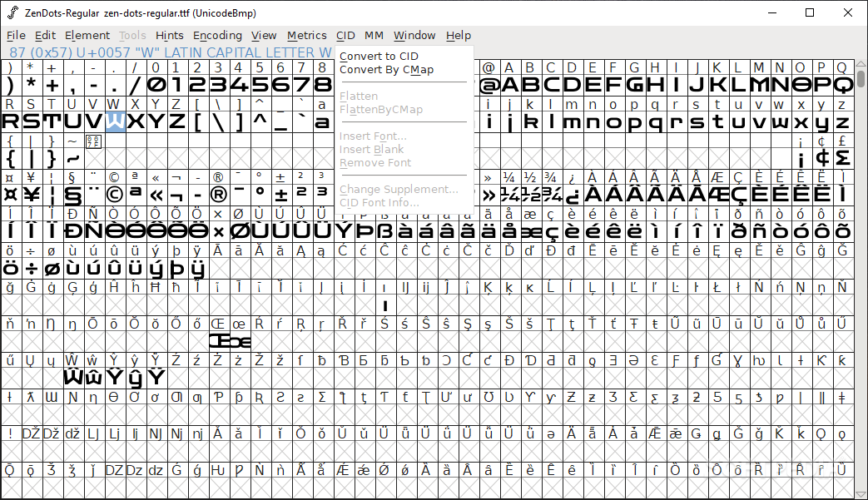The width and height of the screenshot is (868, 500).
Task: Select the dotless ı glyph cell
Action: 385,305
